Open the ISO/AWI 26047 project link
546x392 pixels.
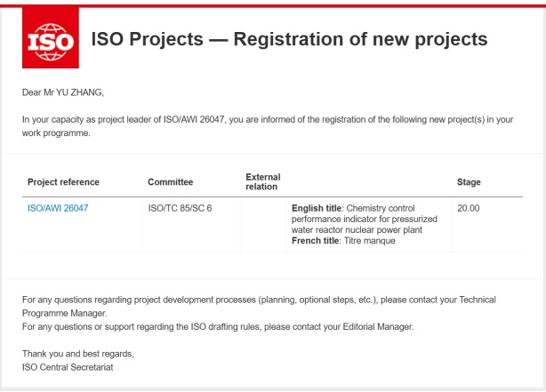click(x=58, y=208)
